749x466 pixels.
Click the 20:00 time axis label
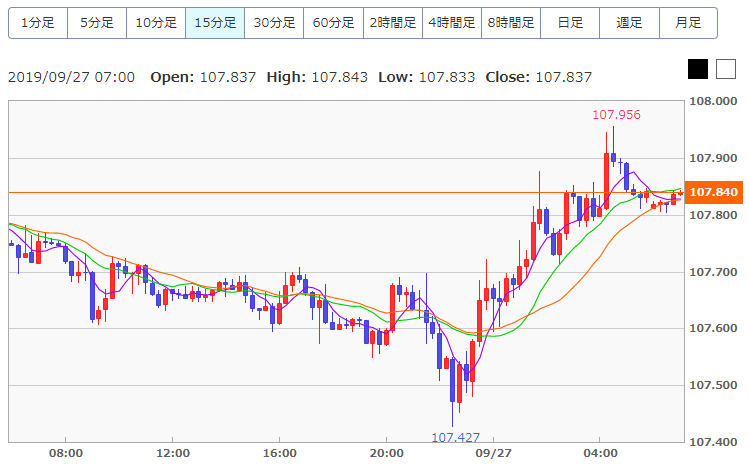tap(386, 453)
